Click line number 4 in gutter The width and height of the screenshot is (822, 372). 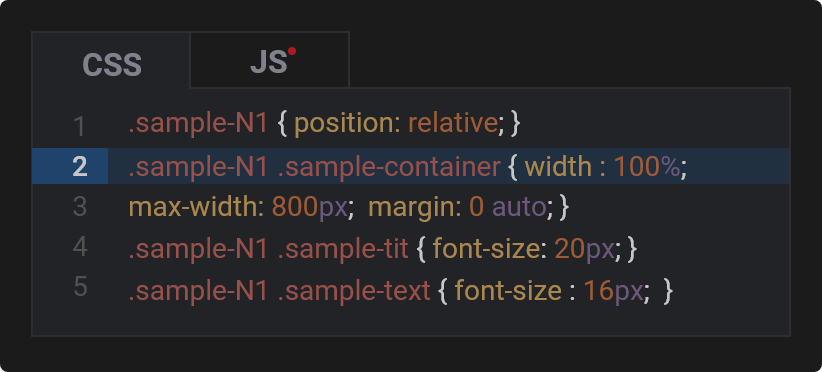point(79,246)
